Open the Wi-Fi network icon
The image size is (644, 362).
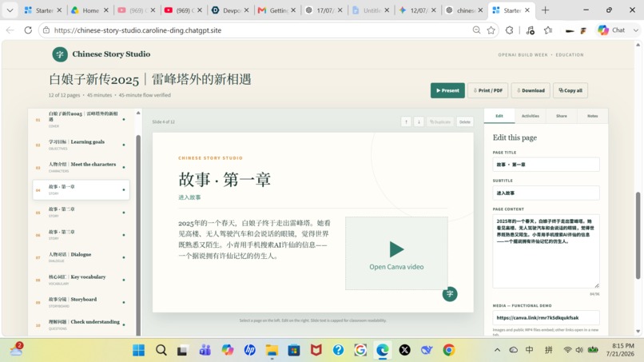click(567, 350)
